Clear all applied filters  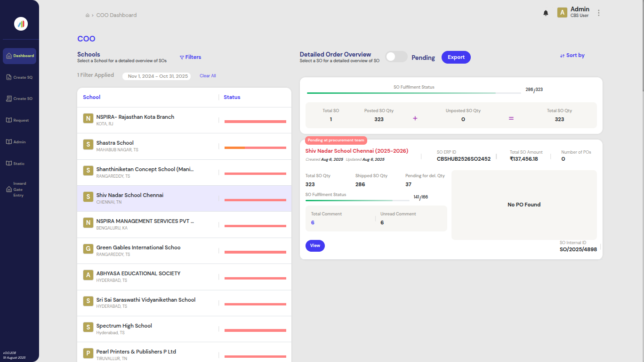click(x=208, y=76)
